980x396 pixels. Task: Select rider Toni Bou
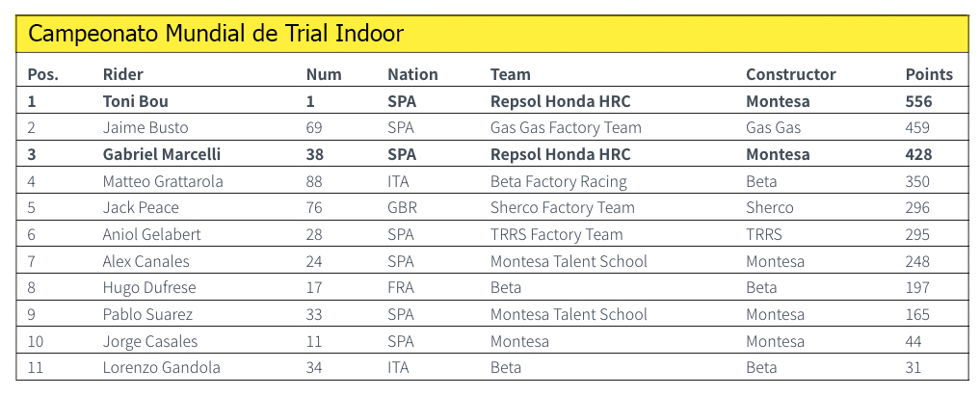(x=136, y=101)
